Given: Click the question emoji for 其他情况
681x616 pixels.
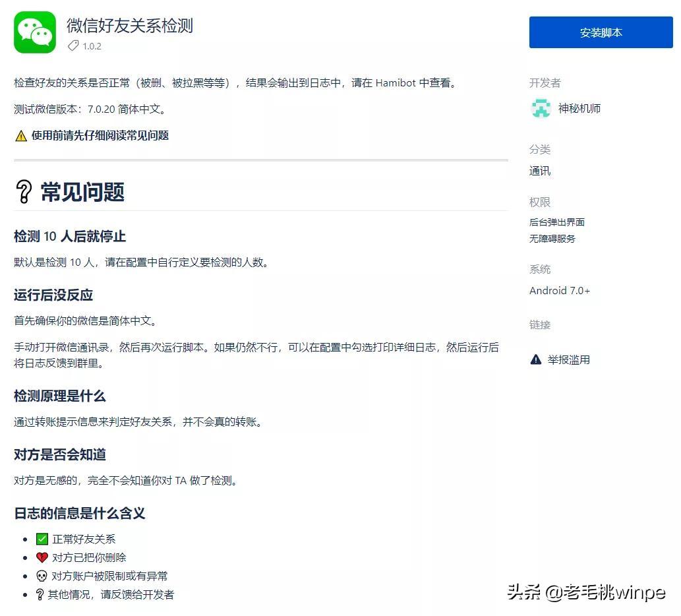Looking at the screenshot, I should [x=41, y=594].
